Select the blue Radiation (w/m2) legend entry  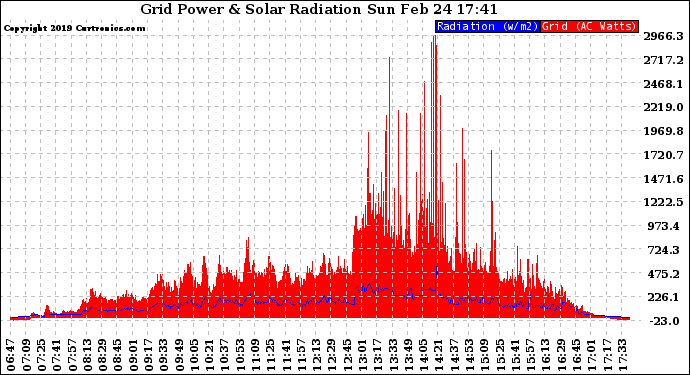point(487,26)
